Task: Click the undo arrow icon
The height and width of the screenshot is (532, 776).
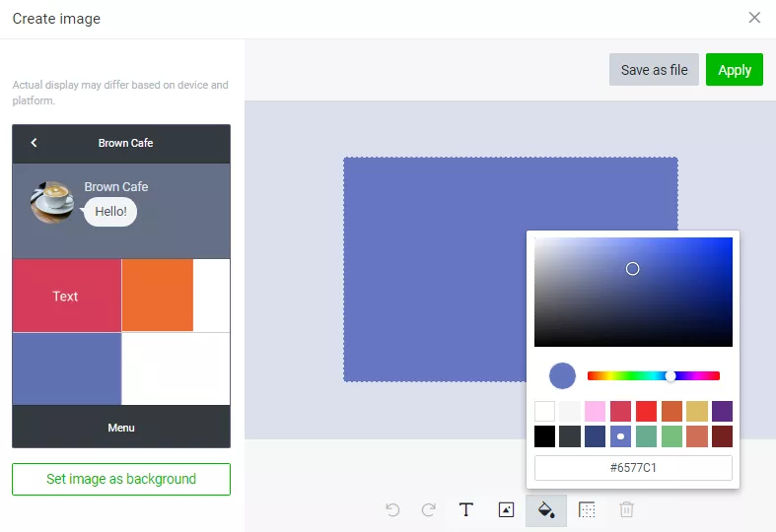Action: click(x=392, y=509)
